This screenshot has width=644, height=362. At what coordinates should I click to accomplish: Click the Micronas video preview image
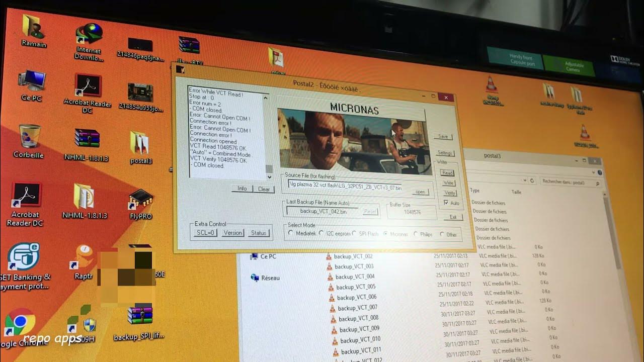click(354, 141)
